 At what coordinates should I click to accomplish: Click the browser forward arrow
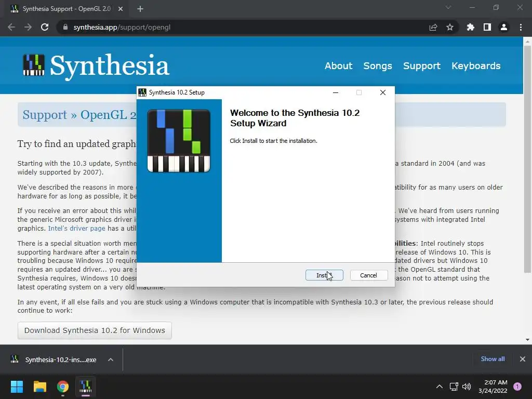(28, 27)
